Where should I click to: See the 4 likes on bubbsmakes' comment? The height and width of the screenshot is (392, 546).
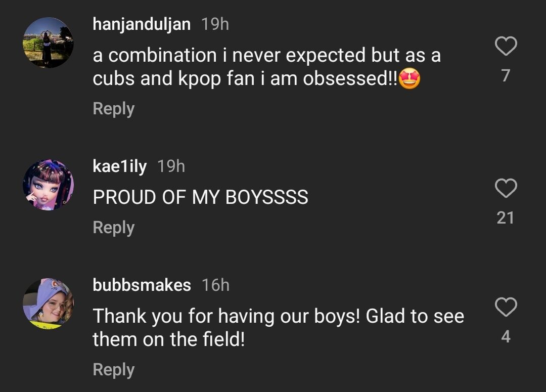505,336
